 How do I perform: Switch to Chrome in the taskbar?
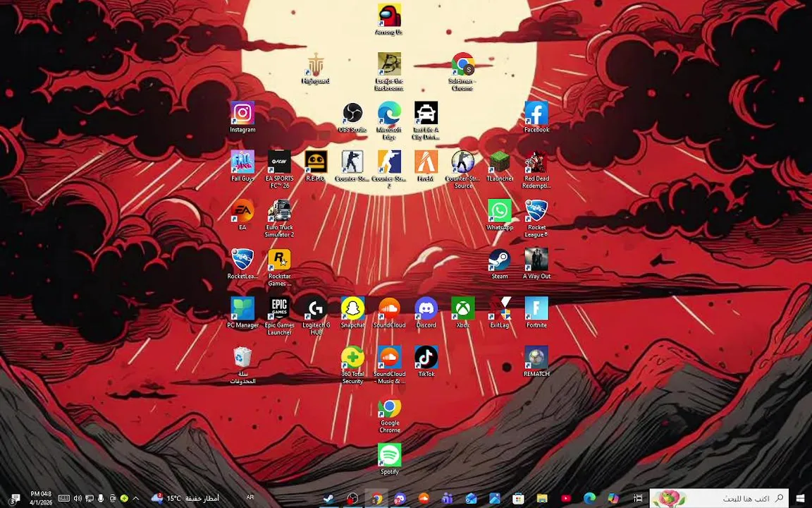pyautogui.click(x=376, y=499)
